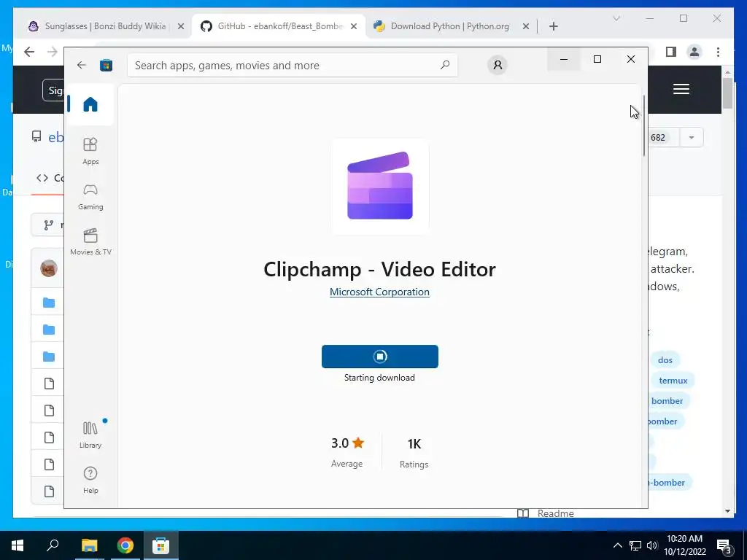Click the Store window vertical scrollbar
The height and width of the screenshot is (560, 747).
pos(644,125)
